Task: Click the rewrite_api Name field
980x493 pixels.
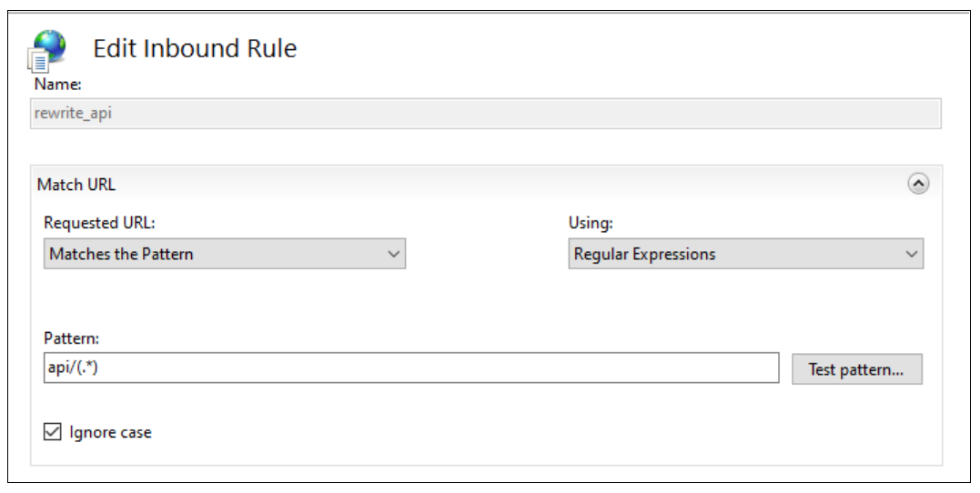Action: [x=485, y=113]
